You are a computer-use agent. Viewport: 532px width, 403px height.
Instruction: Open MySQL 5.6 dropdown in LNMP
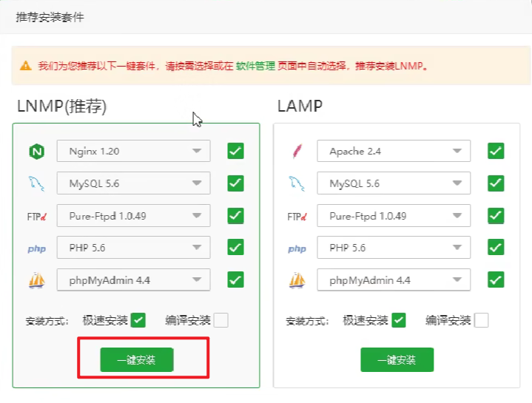coord(134,183)
